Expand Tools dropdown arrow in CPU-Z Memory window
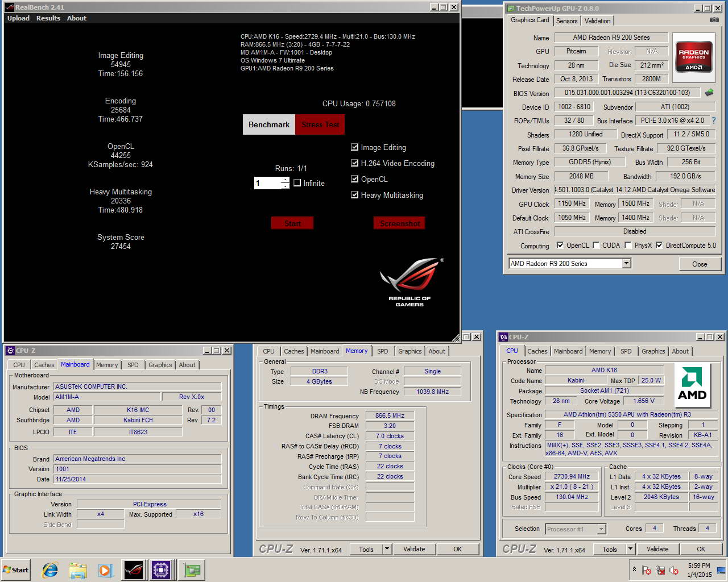This screenshot has width=728, height=582. [x=387, y=549]
